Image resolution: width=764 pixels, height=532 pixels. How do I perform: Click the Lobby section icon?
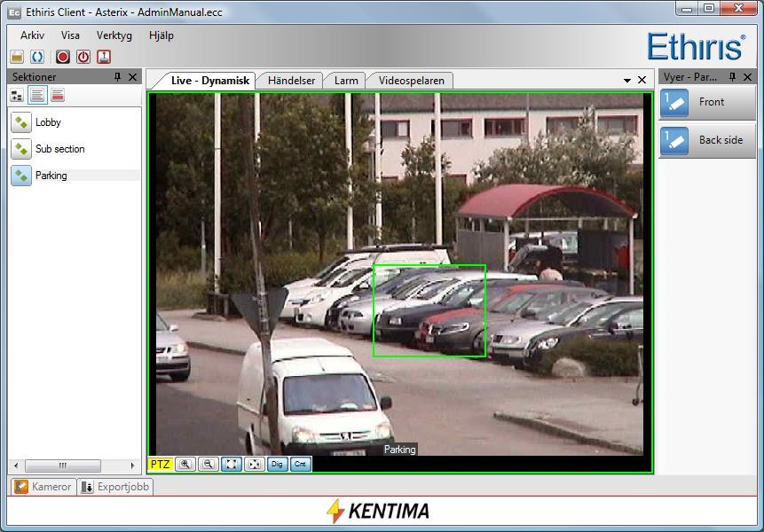[x=21, y=122]
